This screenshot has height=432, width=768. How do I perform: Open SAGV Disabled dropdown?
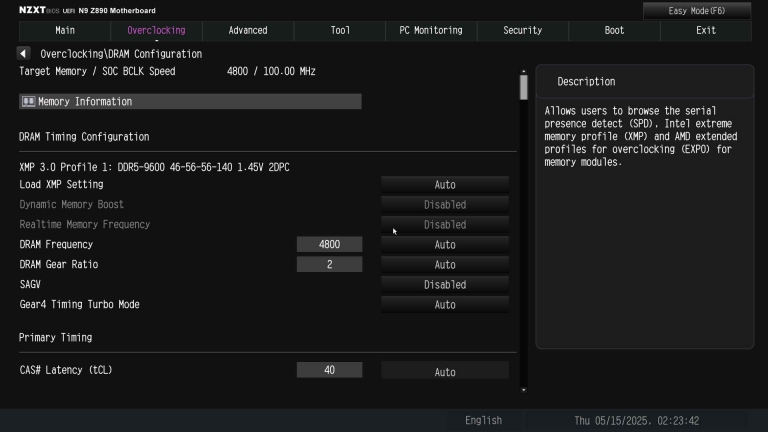point(445,285)
